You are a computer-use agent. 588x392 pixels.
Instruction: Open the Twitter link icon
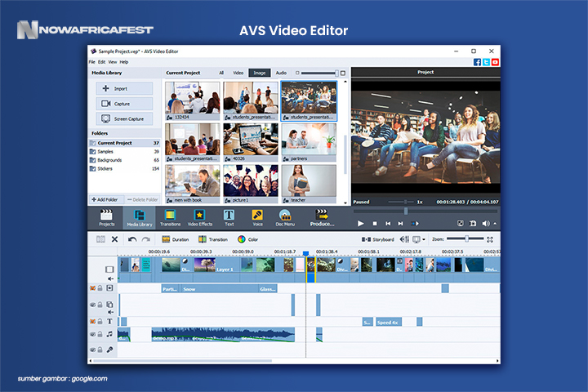pyautogui.click(x=486, y=62)
